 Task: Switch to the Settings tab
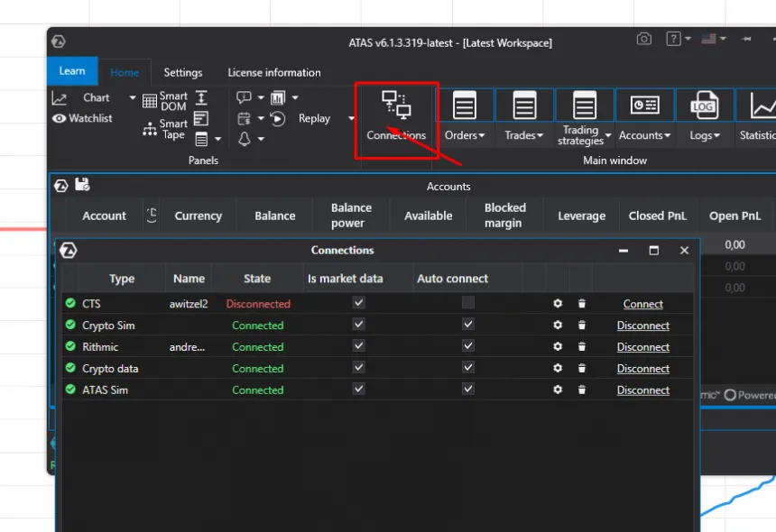183,72
